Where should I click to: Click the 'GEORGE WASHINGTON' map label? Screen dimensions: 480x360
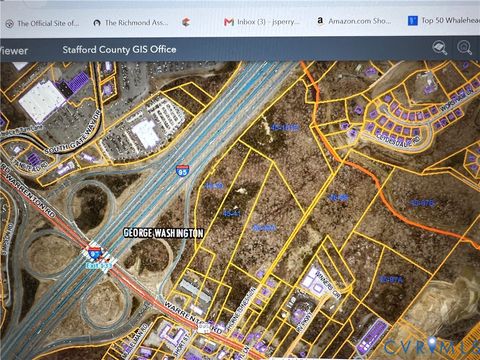[x=163, y=233]
